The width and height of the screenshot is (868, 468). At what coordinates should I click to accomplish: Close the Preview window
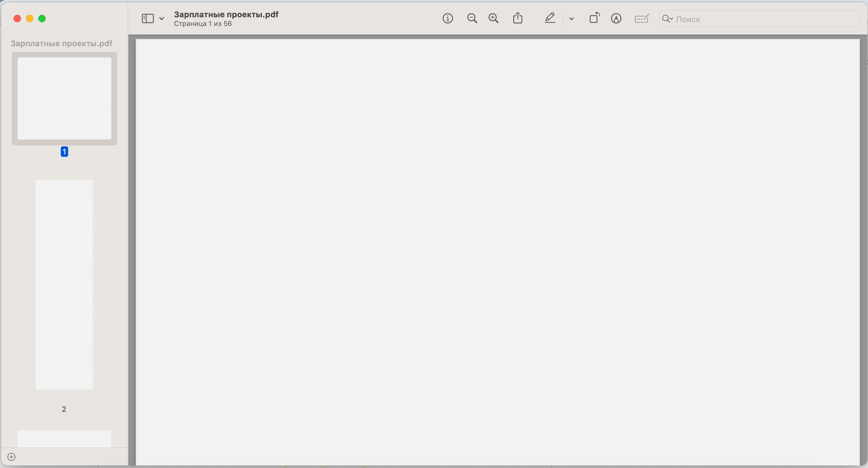point(17,19)
